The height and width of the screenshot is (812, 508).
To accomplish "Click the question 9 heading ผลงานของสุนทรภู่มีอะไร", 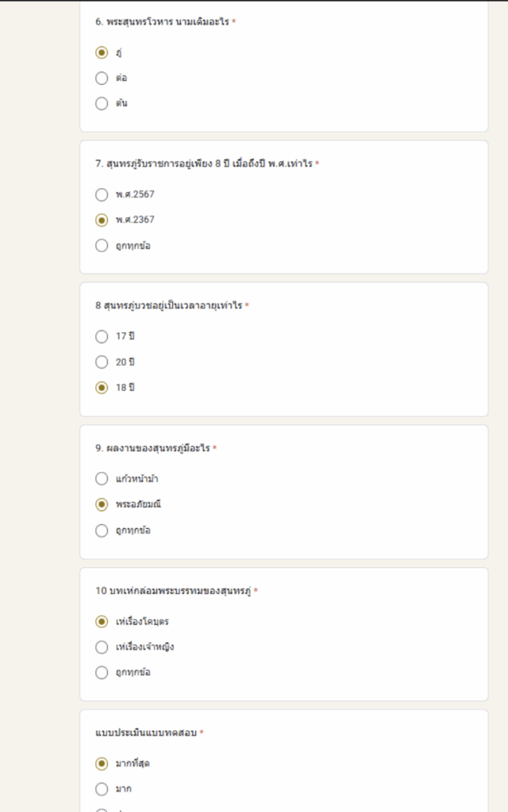I will point(158,448).
